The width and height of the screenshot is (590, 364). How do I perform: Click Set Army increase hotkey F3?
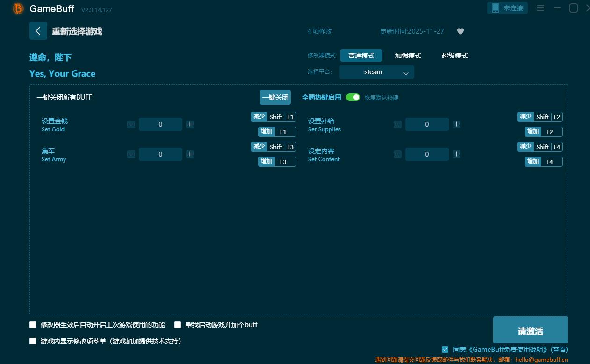point(277,162)
